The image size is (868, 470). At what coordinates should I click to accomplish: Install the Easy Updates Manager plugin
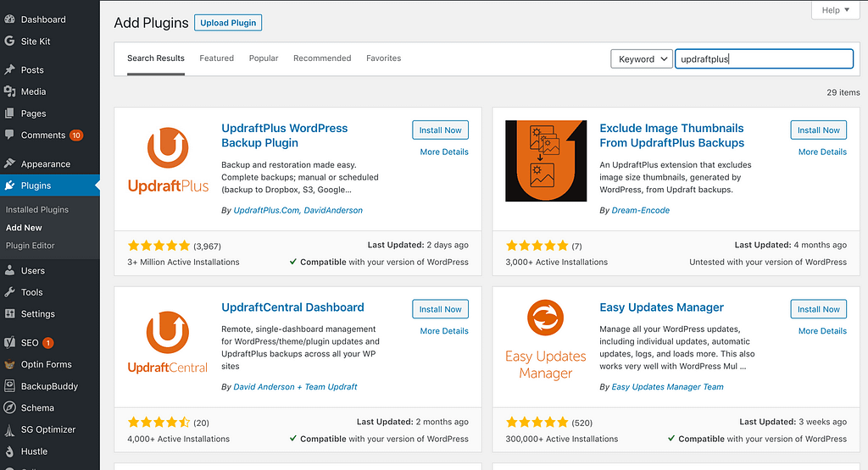[818, 309]
